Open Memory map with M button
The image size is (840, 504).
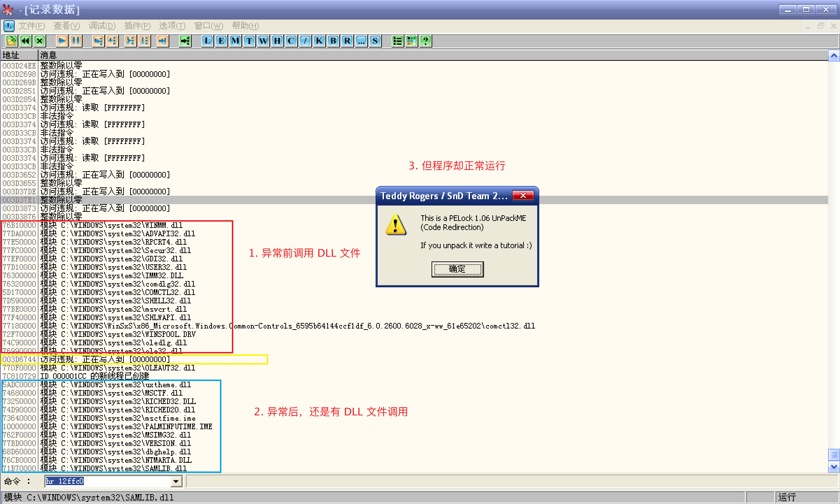(235, 41)
